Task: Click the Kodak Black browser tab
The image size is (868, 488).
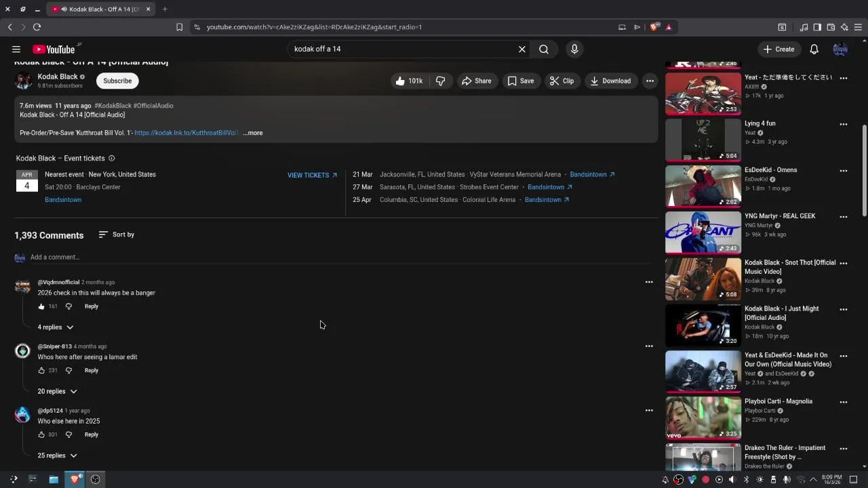Action: 102,9
